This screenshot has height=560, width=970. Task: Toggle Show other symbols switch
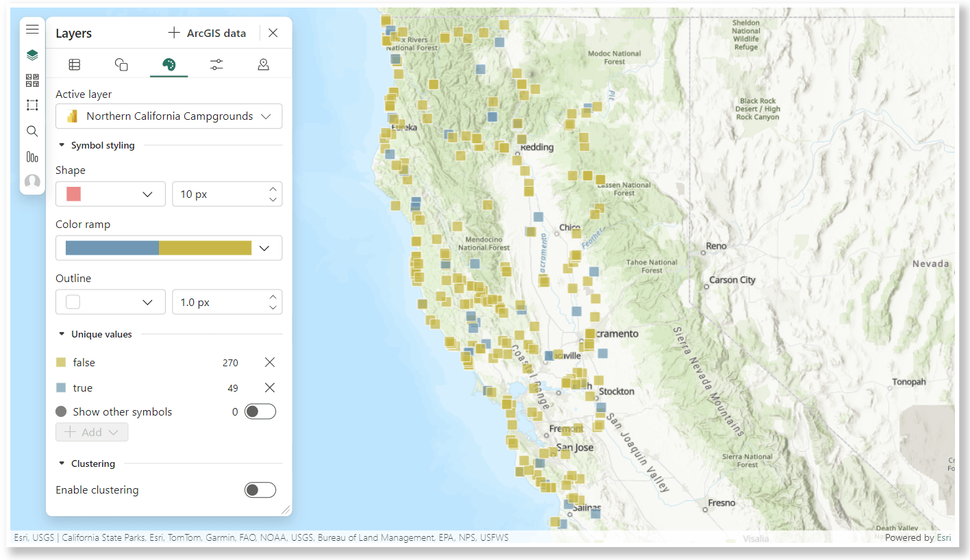tap(260, 411)
